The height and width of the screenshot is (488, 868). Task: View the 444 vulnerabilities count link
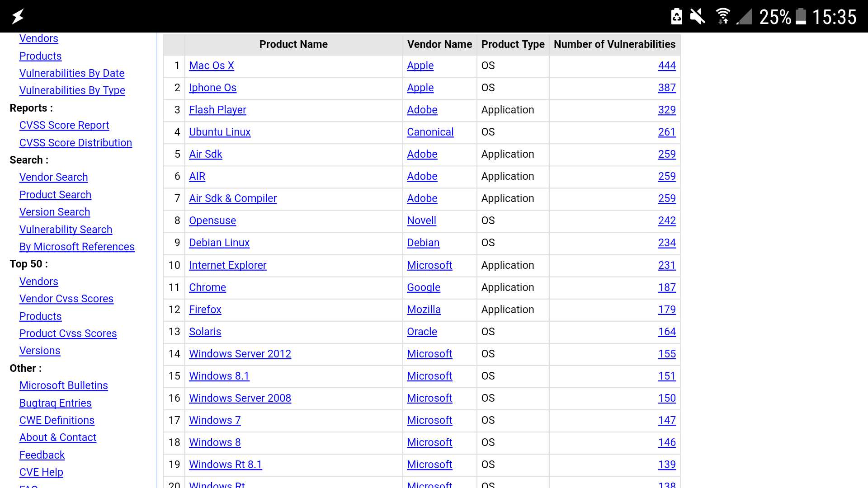click(x=666, y=66)
